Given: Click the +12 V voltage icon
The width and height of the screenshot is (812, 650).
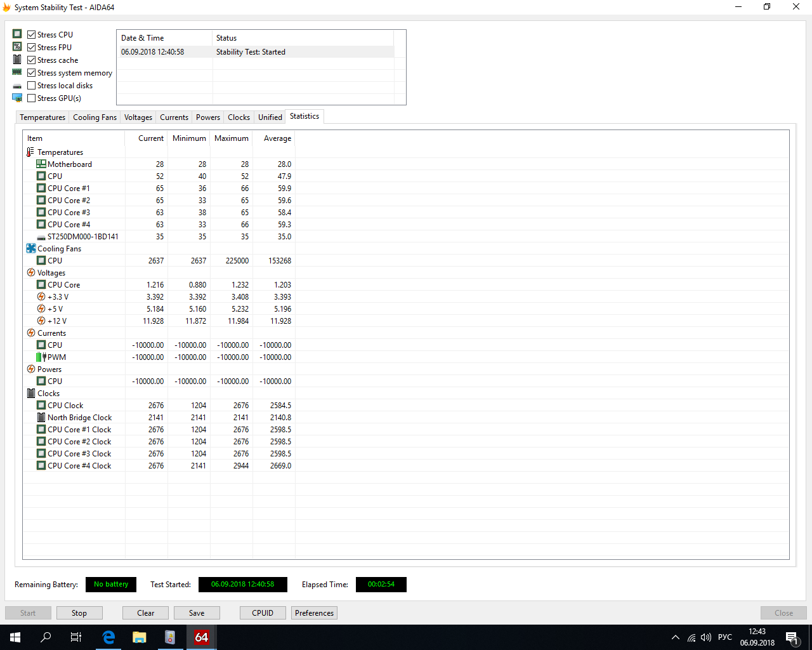Looking at the screenshot, I should click(41, 321).
